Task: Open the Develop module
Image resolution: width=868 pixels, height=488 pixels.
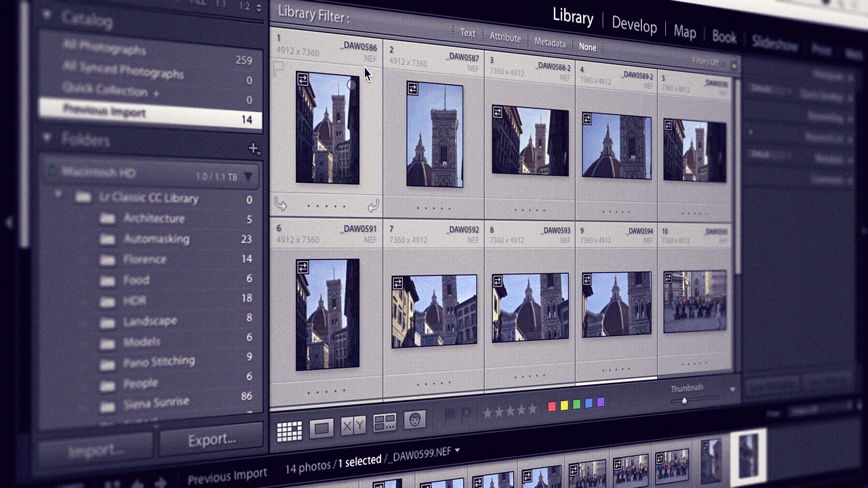Action: point(634,24)
